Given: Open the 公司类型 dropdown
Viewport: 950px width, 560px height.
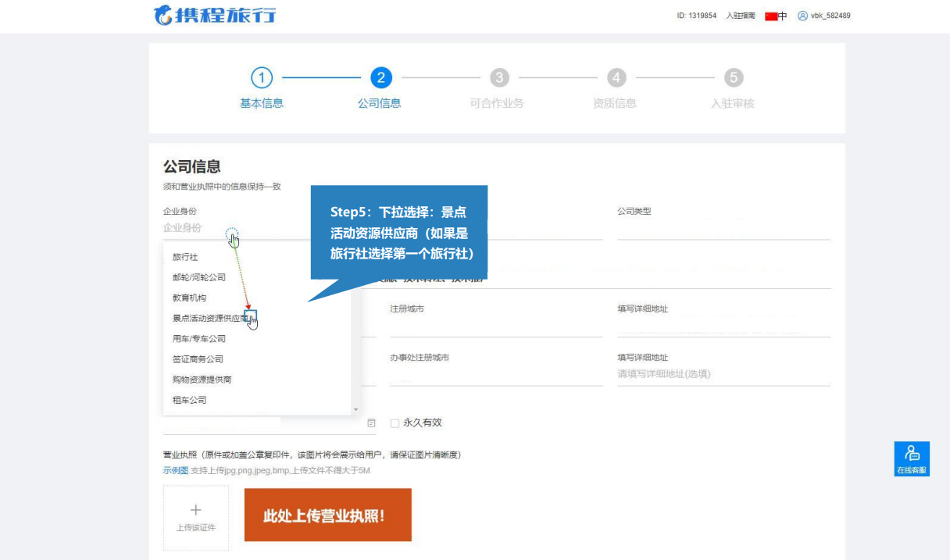Looking at the screenshot, I should tap(723, 228).
